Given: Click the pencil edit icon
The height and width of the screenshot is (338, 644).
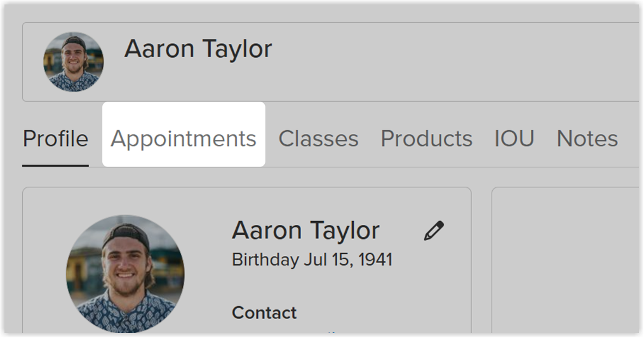Looking at the screenshot, I should click(x=434, y=231).
